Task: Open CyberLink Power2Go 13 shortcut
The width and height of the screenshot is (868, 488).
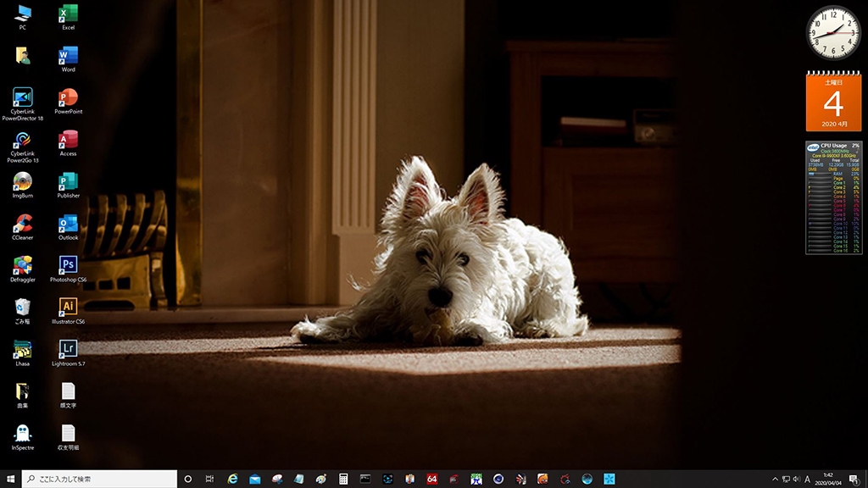Action: tap(22, 147)
